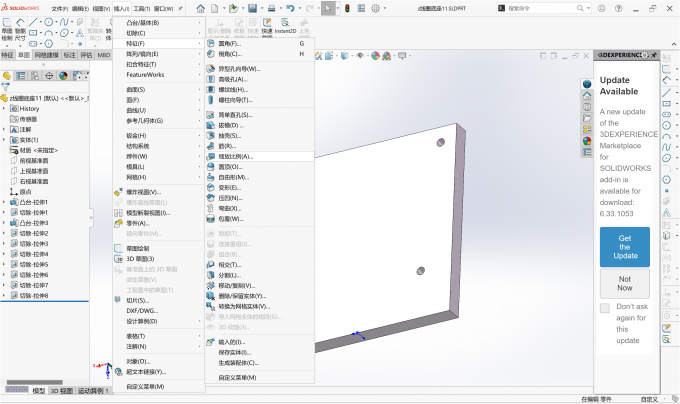Open the PropertyManager tab icon
Screen dimensions: 680x404
(x=20, y=76)
